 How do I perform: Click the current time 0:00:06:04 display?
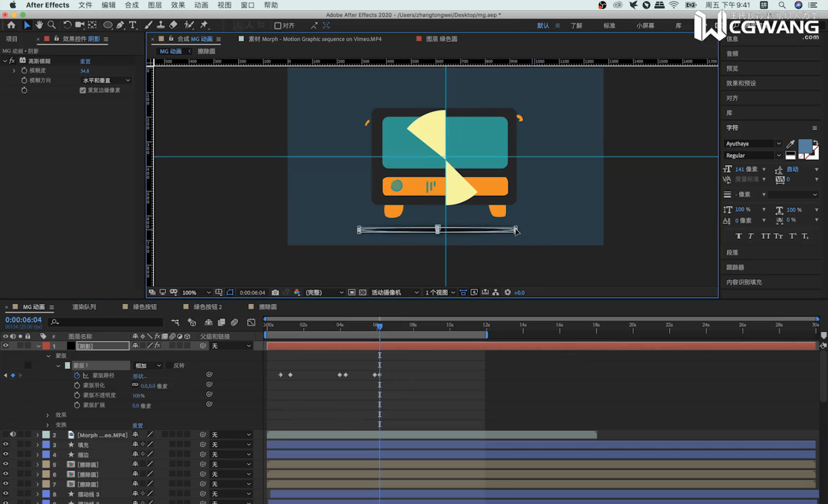[x=23, y=320]
